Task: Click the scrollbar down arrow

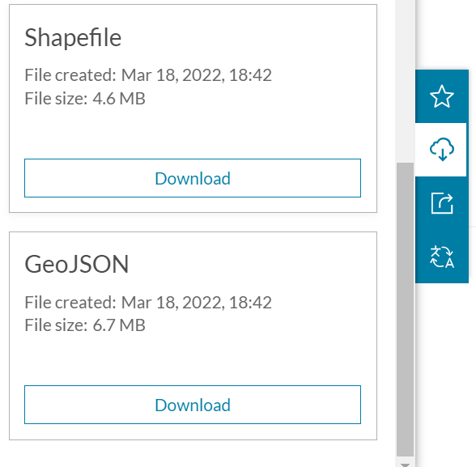Action: pyautogui.click(x=405, y=465)
